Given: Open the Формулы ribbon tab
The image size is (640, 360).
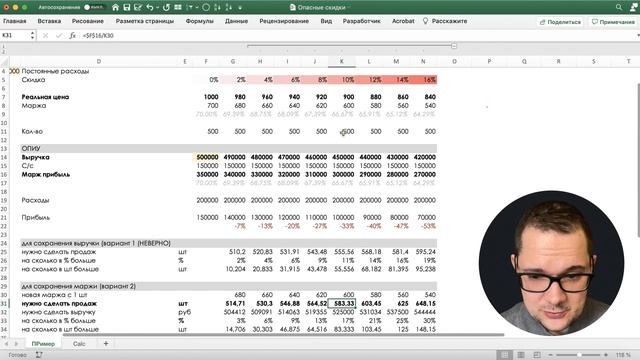Looking at the screenshot, I should pos(200,21).
